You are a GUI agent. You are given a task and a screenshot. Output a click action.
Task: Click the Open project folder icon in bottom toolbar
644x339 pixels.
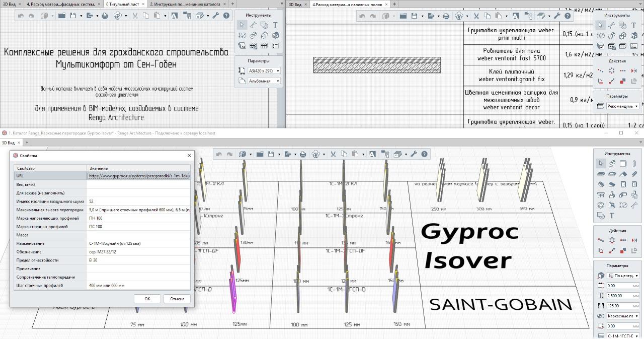tap(260, 154)
